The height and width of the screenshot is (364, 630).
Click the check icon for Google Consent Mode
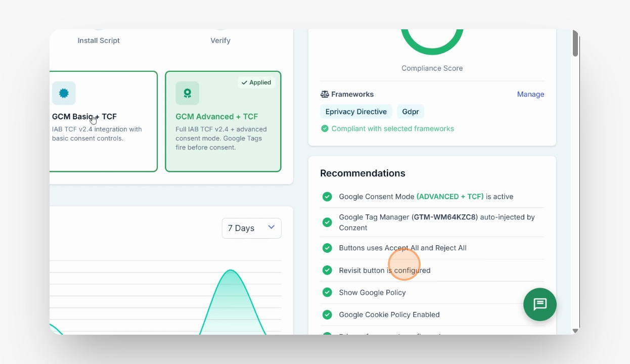[x=327, y=196]
